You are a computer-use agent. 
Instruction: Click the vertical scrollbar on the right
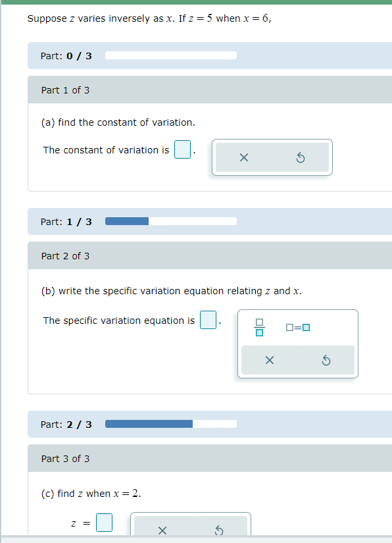[x=388, y=263]
